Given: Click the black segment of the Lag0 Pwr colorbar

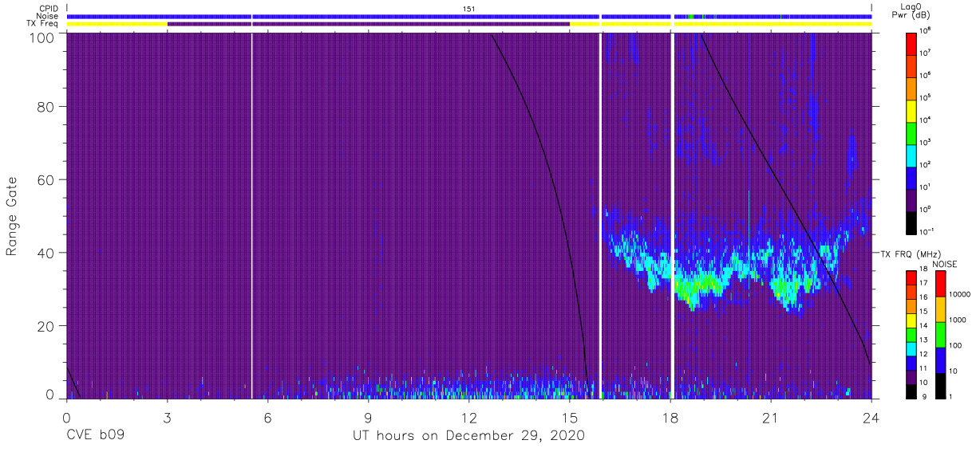Looking at the screenshot, I should [911, 222].
